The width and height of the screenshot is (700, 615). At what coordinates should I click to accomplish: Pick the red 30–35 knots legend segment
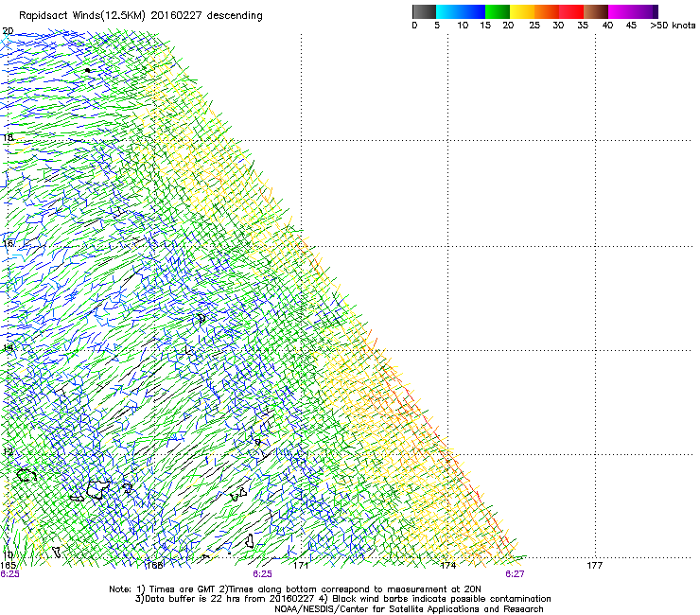pos(571,11)
